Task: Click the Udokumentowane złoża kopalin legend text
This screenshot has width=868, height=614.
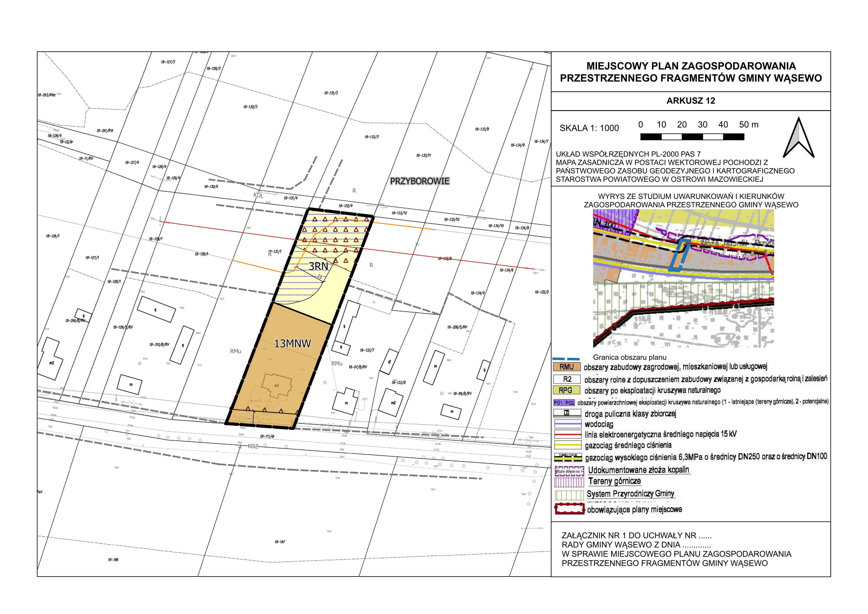Action: point(639,470)
